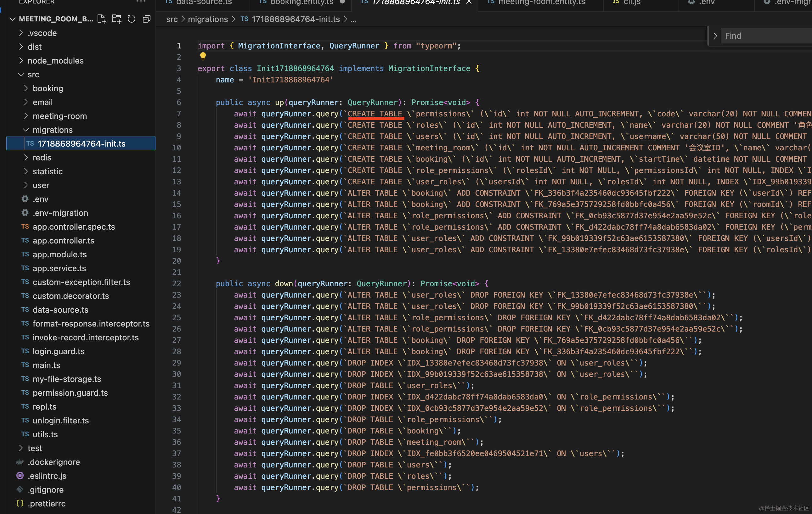Close the 1718868964764-init.ts tab

469,2
